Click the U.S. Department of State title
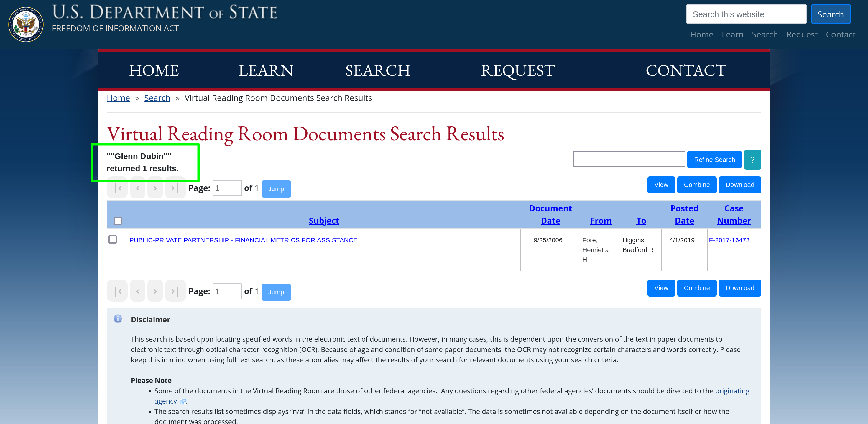 165,12
